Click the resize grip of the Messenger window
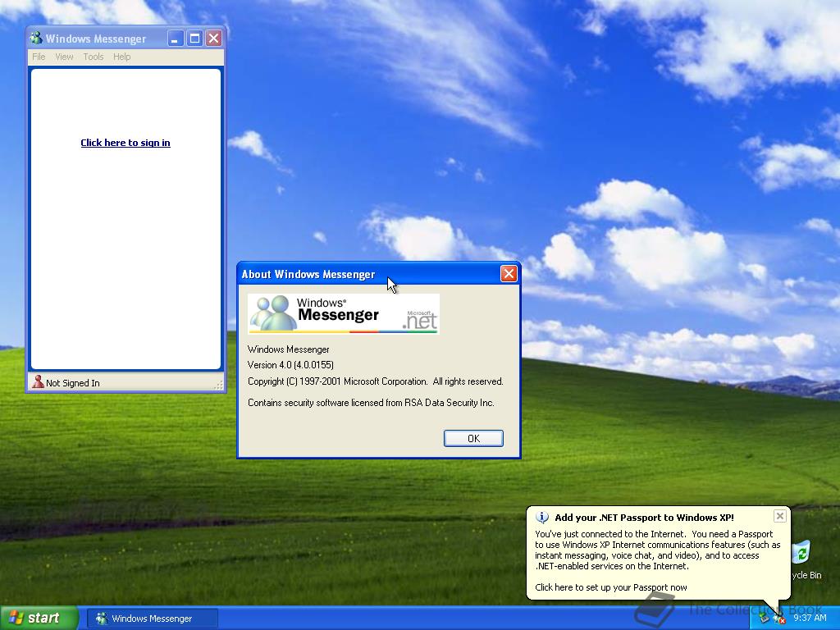The width and height of the screenshot is (840, 630). (218, 385)
